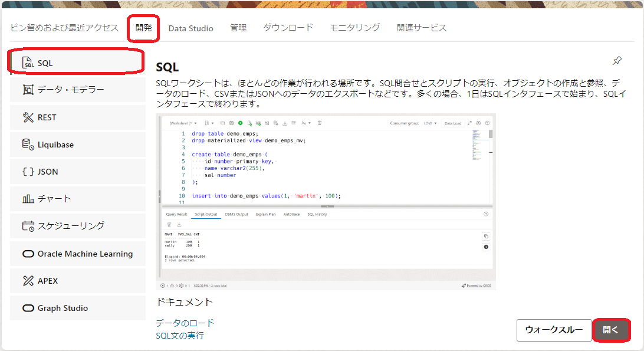This screenshot has height=351, width=644.
Task: Open Graph Studio in the sidebar
Action: (77, 308)
